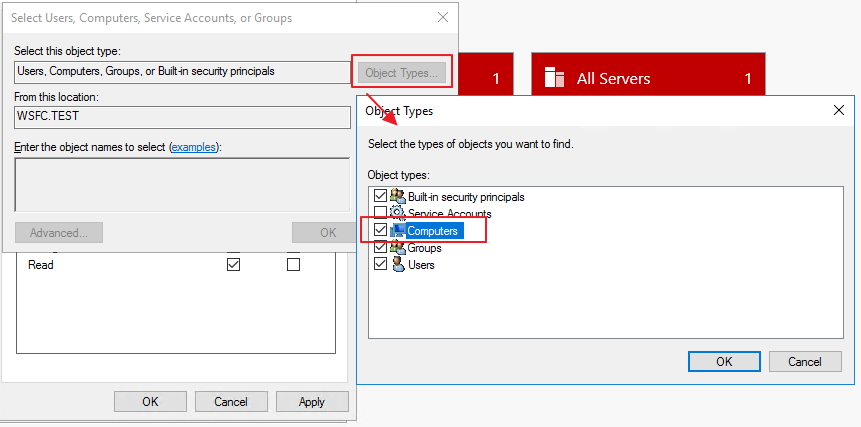Screen dimensions: 861x427
Task: Uncheck the Built-in security principals checkbox
Action: (x=378, y=197)
